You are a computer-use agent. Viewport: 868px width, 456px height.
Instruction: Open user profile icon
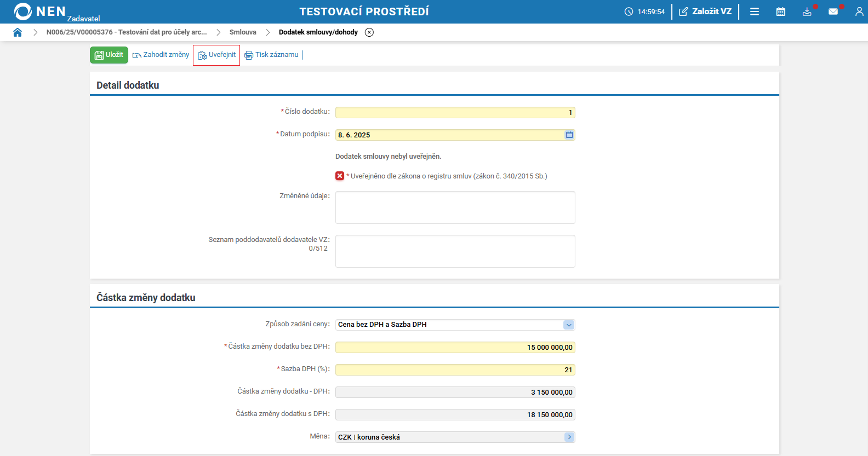(859, 11)
